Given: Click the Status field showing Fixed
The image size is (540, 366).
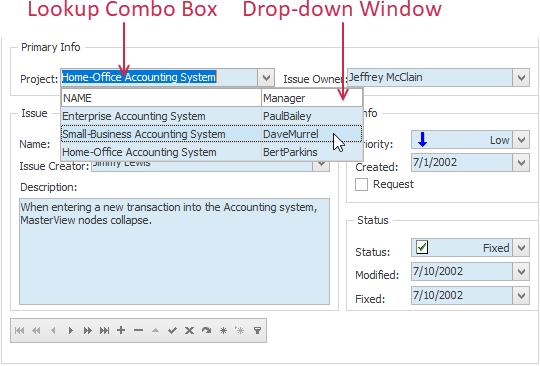Looking at the screenshot, I should click(462, 248).
